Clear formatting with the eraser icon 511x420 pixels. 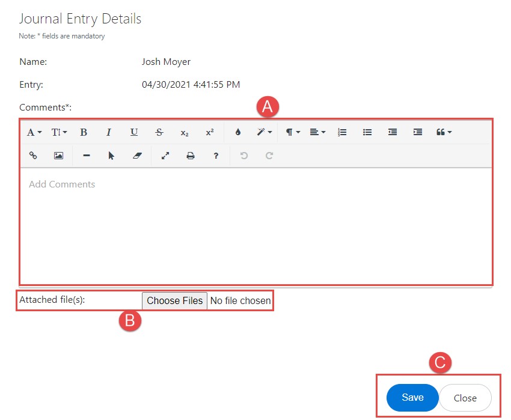137,156
